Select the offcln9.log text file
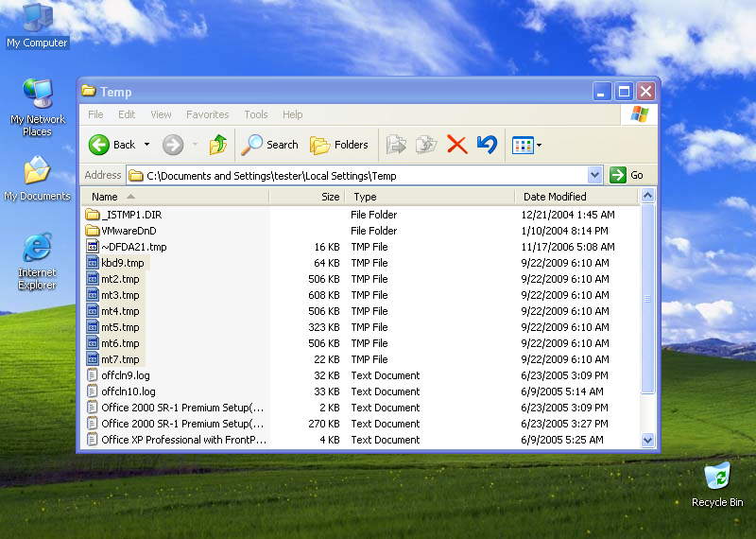The height and width of the screenshot is (539, 756). [125, 375]
